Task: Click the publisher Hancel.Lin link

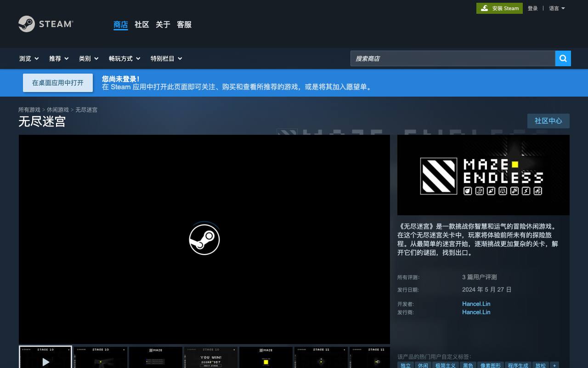Action: point(476,312)
